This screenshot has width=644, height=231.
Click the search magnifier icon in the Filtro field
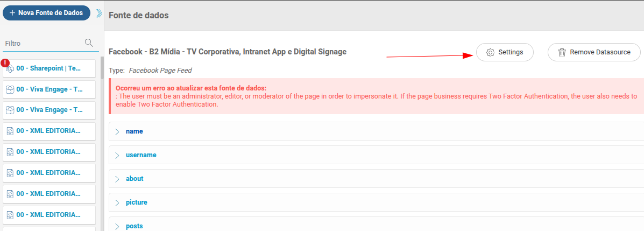pyautogui.click(x=89, y=43)
